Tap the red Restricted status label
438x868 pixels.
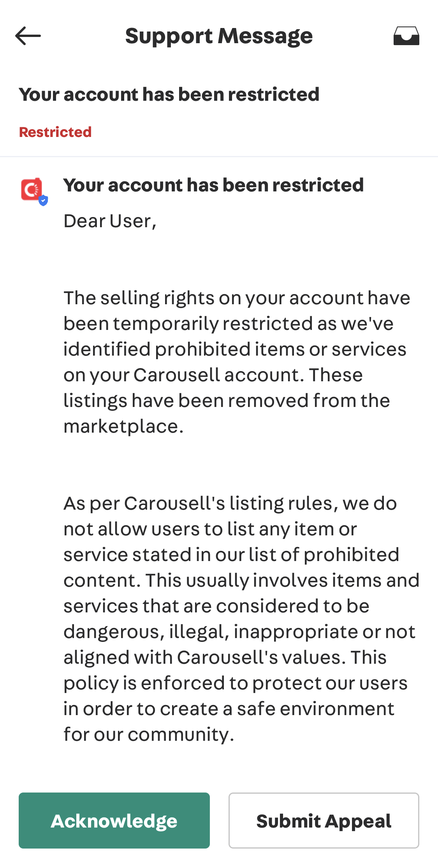coord(55,132)
